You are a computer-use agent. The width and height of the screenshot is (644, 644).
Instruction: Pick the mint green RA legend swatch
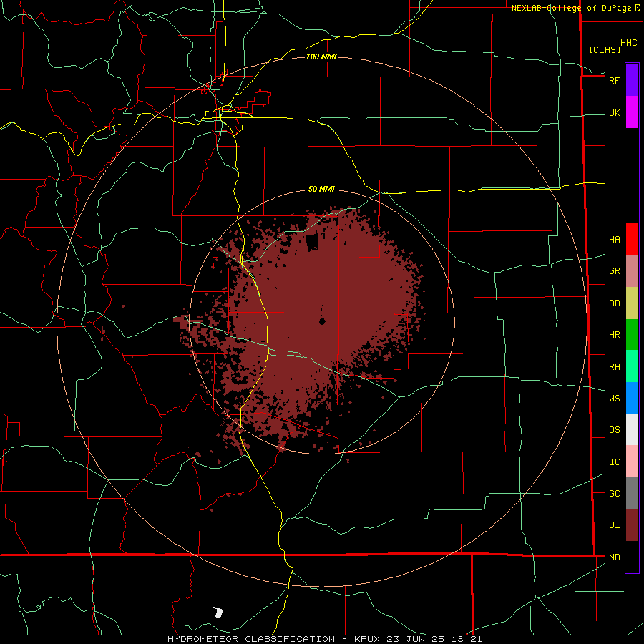[x=632, y=366]
